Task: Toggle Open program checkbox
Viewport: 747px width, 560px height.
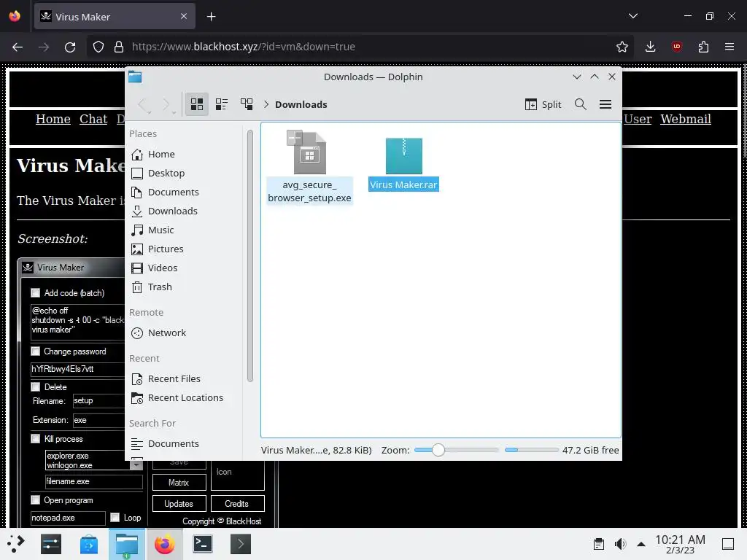Action: [x=35, y=500]
